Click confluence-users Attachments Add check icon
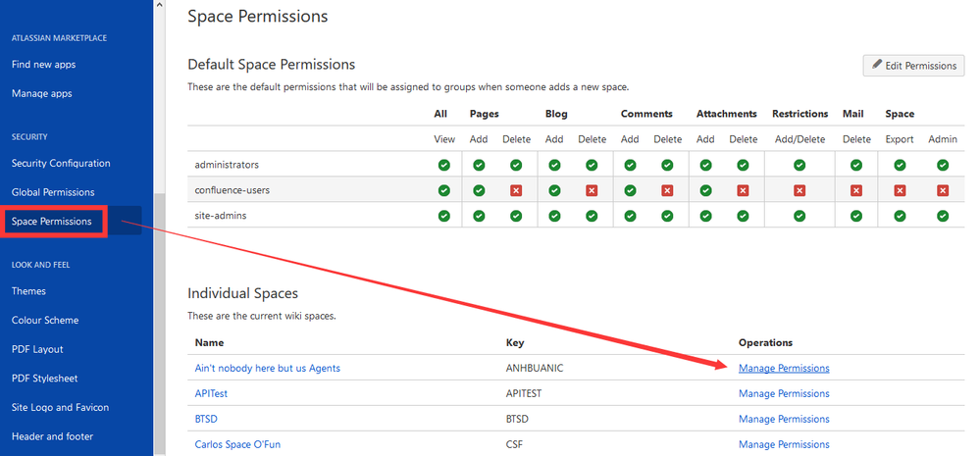980x456 pixels. point(705,190)
